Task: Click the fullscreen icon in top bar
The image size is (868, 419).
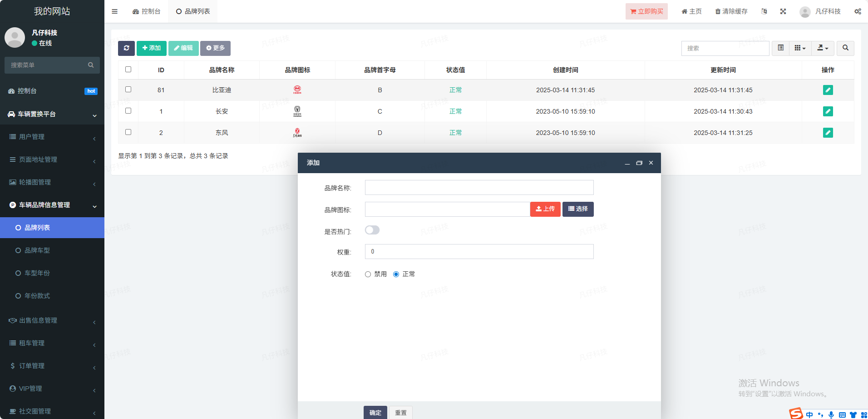Action: pos(783,11)
